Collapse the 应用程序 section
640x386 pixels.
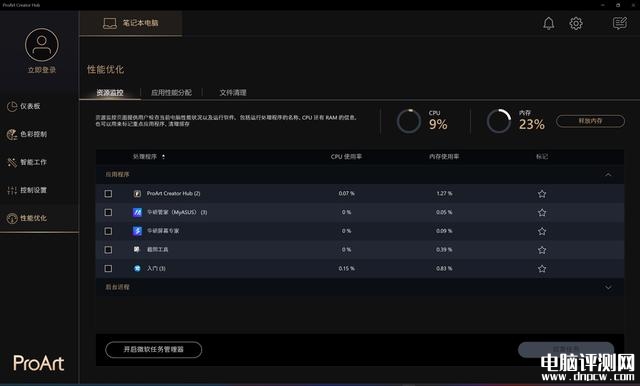click(x=608, y=175)
